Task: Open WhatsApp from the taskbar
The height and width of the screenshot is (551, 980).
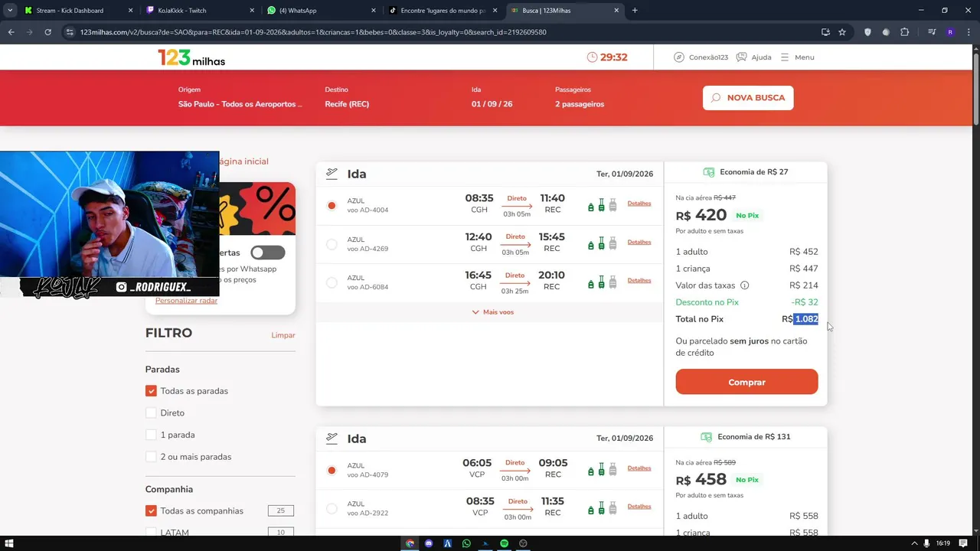Action: tap(466, 543)
